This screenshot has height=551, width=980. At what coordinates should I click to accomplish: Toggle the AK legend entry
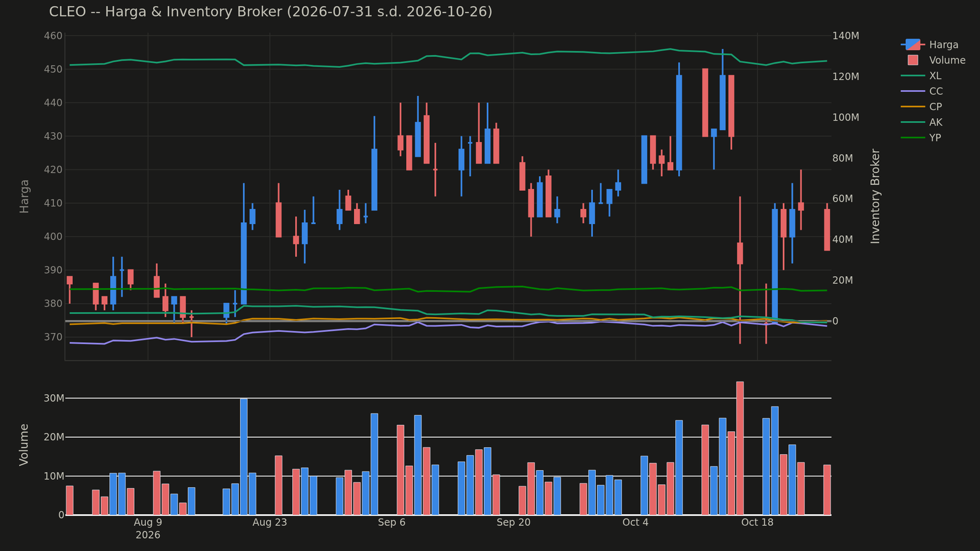click(922, 122)
